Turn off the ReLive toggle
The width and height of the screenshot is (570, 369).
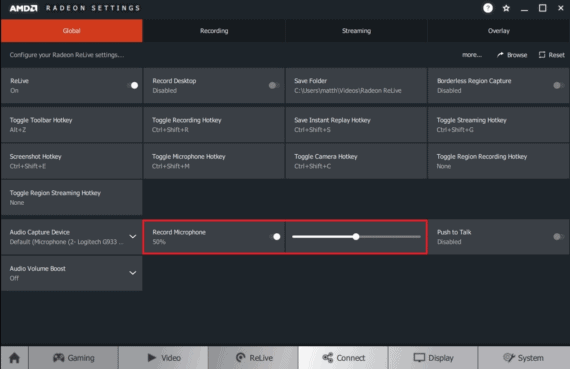pyautogui.click(x=133, y=85)
